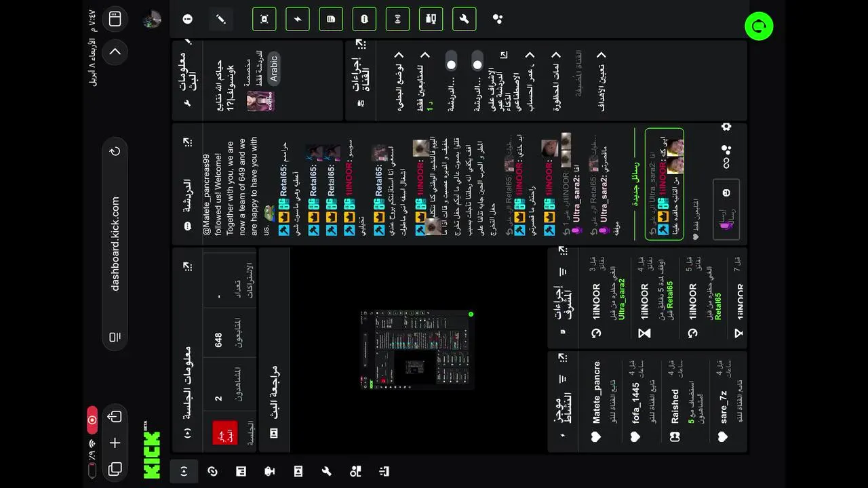Click the KICK beta logo
Screen dimensions: 868x488
pyautogui.click(x=153, y=450)
